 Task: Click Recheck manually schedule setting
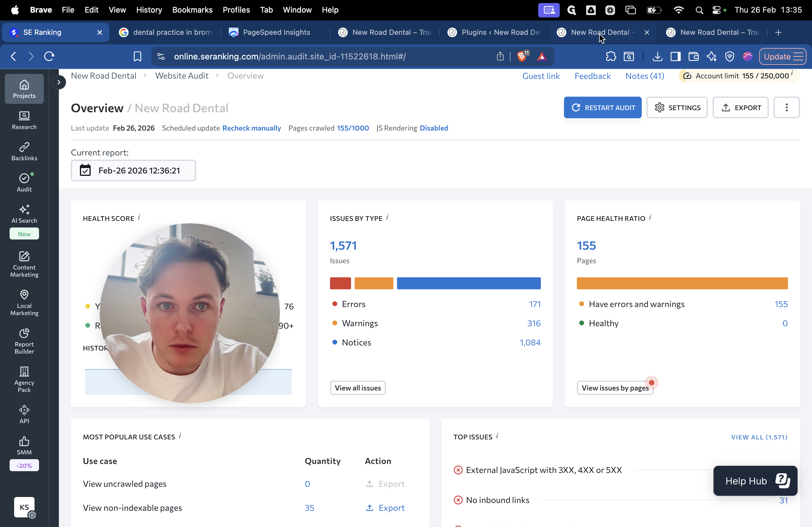251,128
